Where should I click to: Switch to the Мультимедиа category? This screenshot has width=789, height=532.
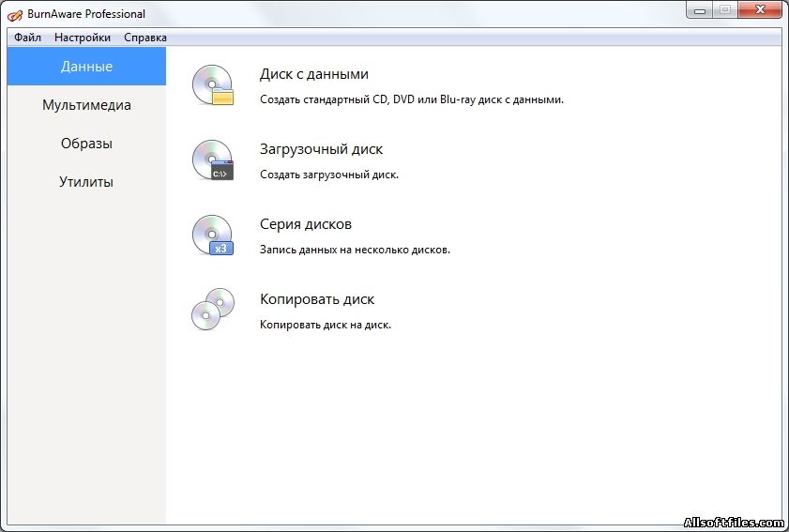pyautogui.click(x=86, y=105)
